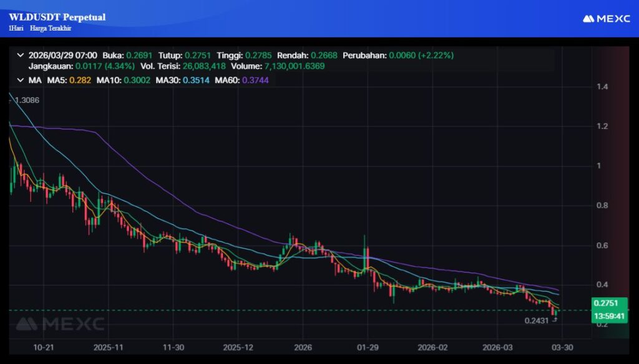Click the MEXC logo in the header
Viewport: 639px width, 364px height.
coord(606,19)
